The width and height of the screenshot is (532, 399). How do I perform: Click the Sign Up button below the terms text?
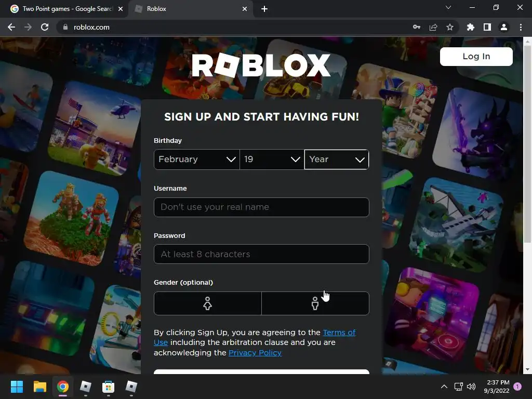[261, 372]
